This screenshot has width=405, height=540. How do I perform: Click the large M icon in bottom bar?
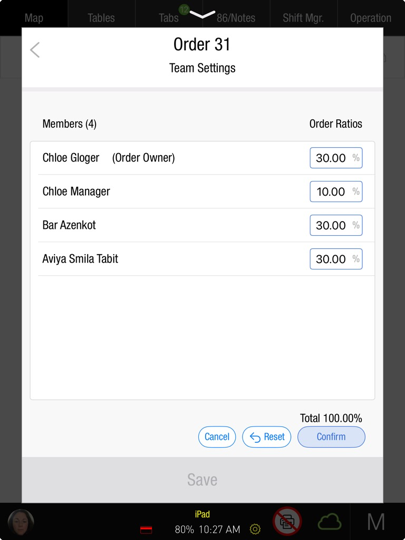[x=376, y=522]
